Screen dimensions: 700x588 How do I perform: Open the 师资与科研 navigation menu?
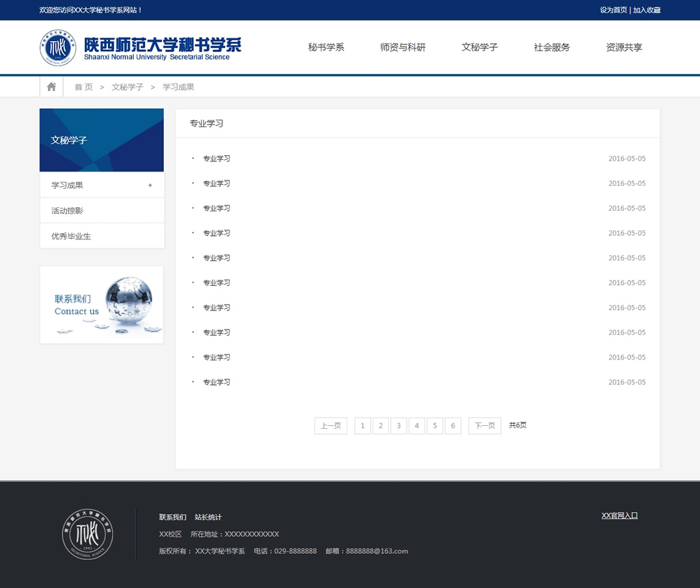[403, 47]
